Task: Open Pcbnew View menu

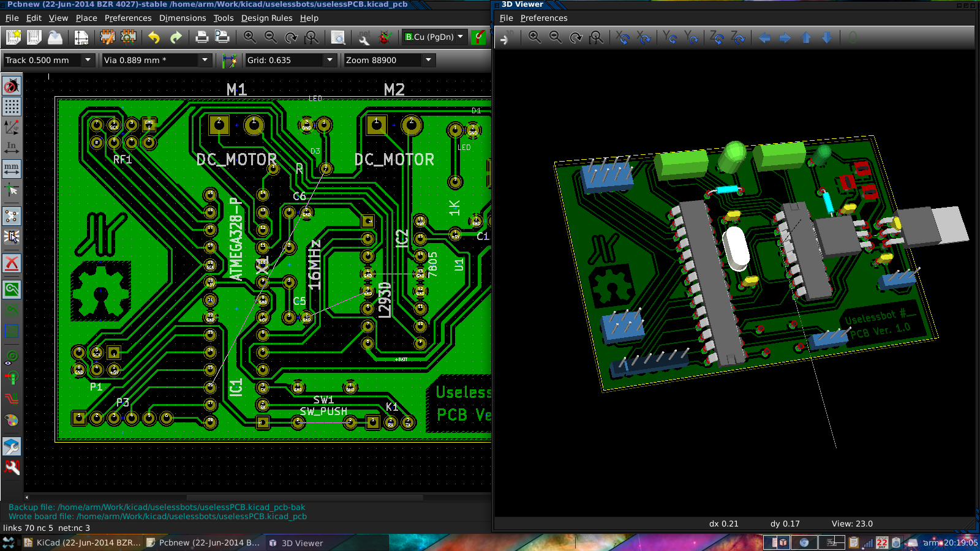Action: coord(58,18)
